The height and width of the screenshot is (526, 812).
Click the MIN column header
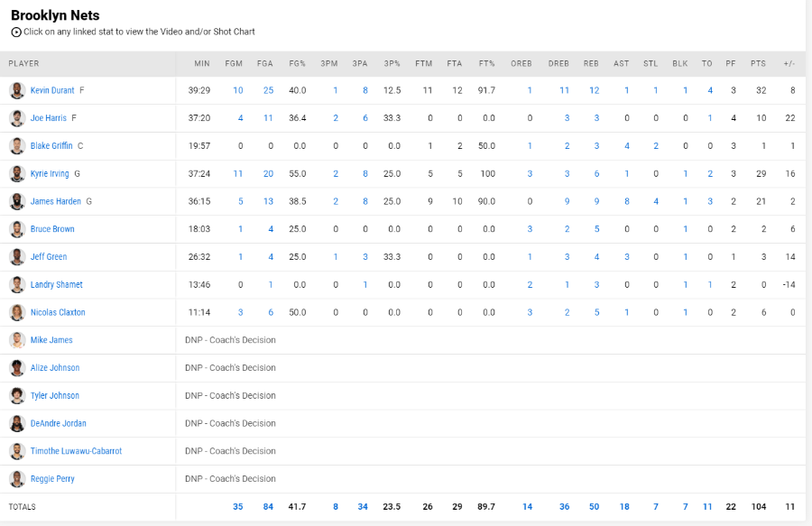click(x=202, y=64)
